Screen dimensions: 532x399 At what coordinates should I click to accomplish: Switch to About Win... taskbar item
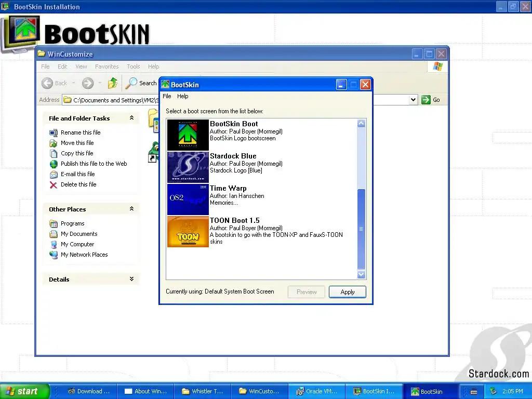146,391
